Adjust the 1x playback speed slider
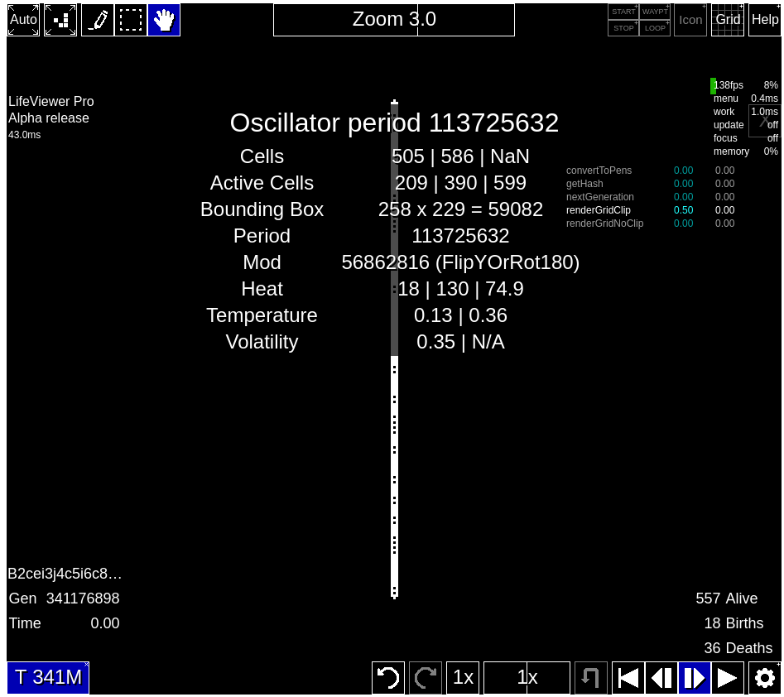The image size is (784, 697). tap(527, 678)
